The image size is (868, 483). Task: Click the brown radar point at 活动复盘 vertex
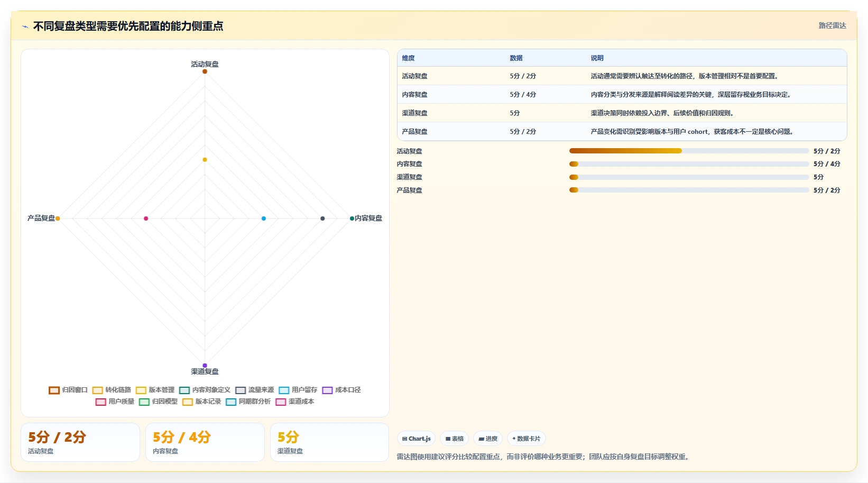point(205,71)
